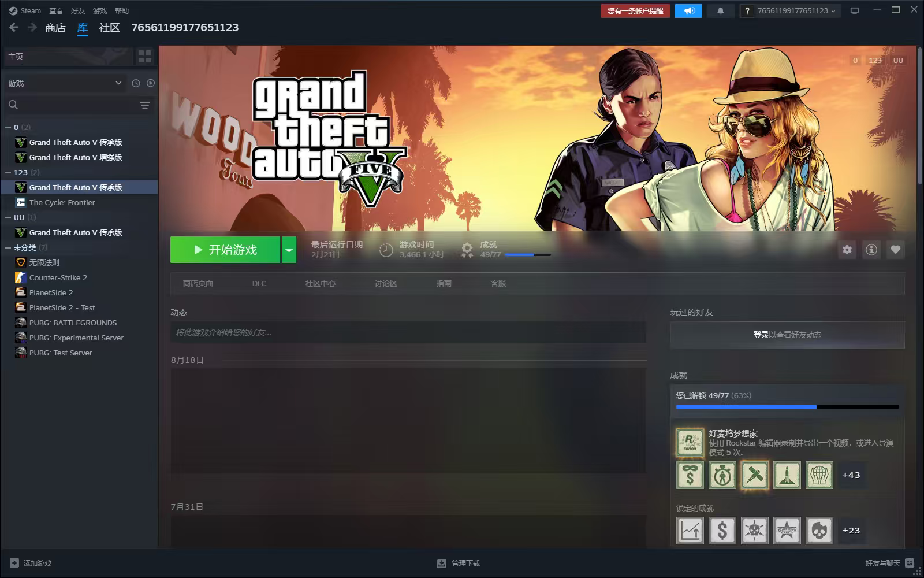The width and height of the screenshot is (924, 578).
Task: Open 管理下载 downloads manager
Action: (x=459, y=563)
